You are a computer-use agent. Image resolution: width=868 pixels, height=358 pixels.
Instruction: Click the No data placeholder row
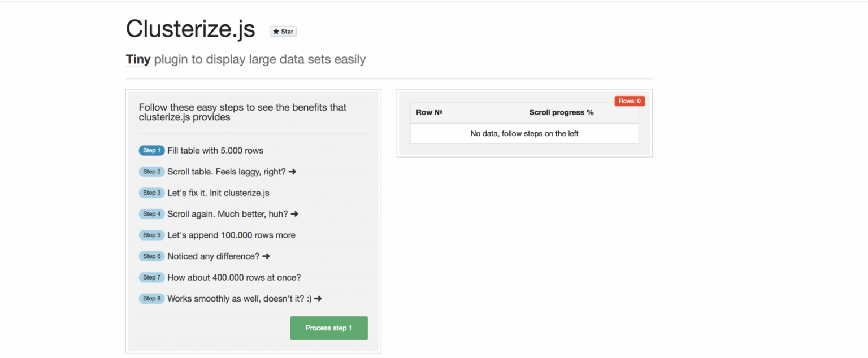click(x=524, y=133)
